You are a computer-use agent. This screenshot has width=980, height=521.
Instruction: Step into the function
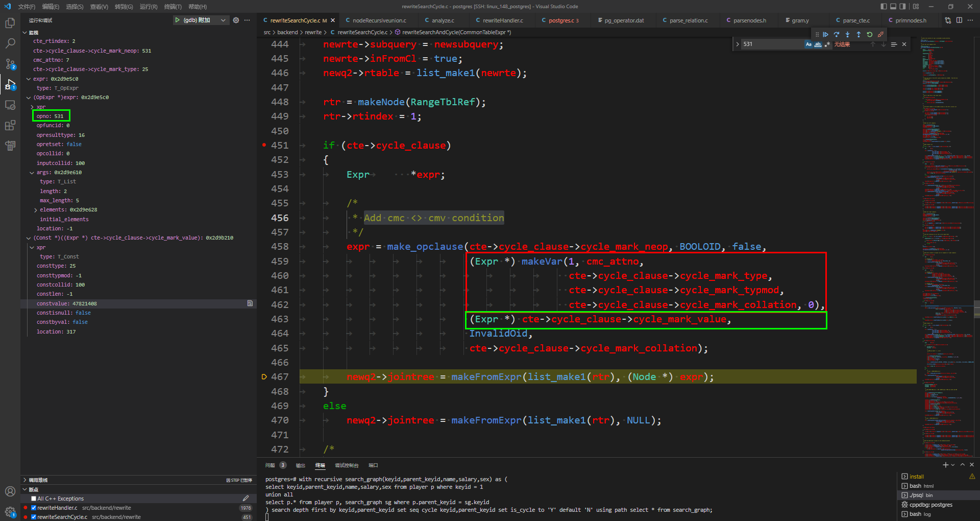[x=847, y=35]
